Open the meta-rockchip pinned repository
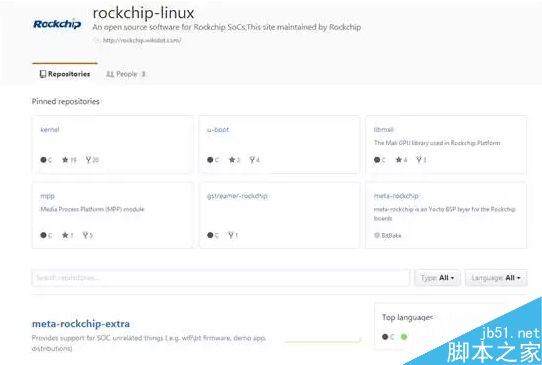The image size is (542, 365). tap(396, 196)
